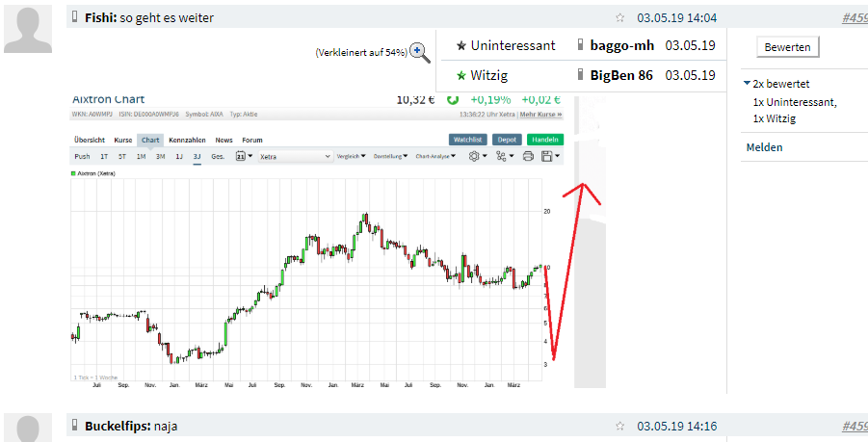
Task: Open the BigBen 86 user profile
Action: coord(621,75)
